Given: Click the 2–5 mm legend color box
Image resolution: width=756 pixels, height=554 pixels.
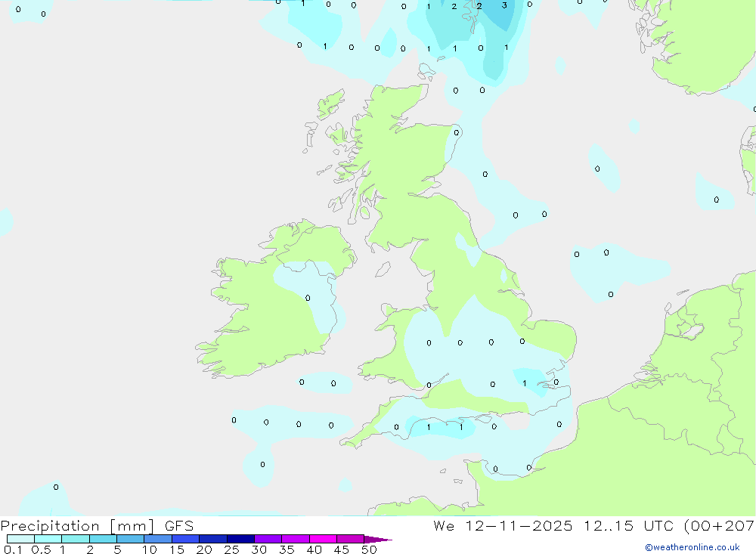Looking at the screenshot, I should [103, 539].
